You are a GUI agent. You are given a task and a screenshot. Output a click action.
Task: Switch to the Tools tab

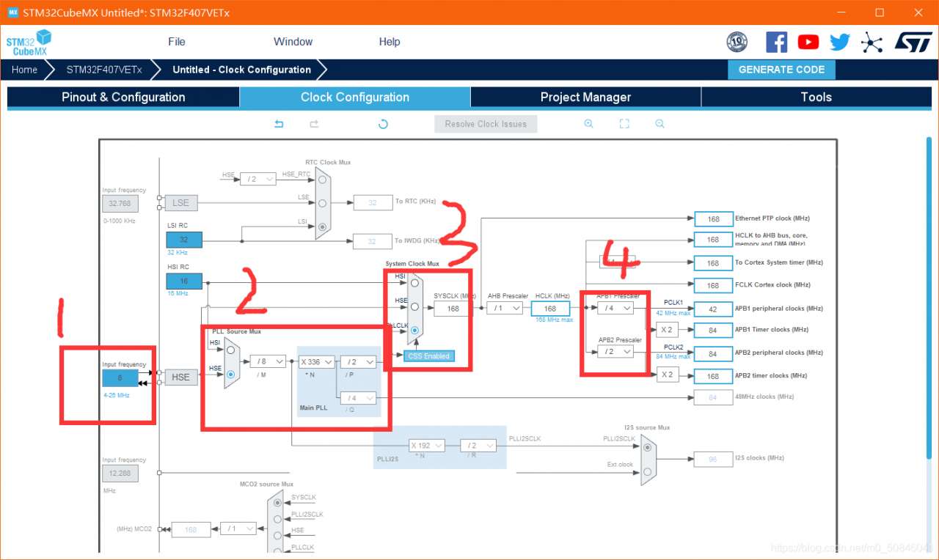pyautogui.click(x=816, y=97)
